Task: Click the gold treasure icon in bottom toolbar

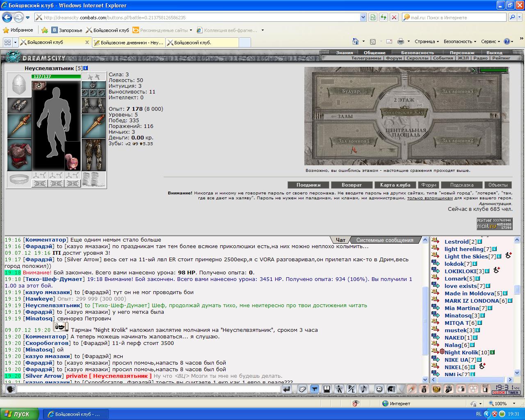Action: [436, 389]
